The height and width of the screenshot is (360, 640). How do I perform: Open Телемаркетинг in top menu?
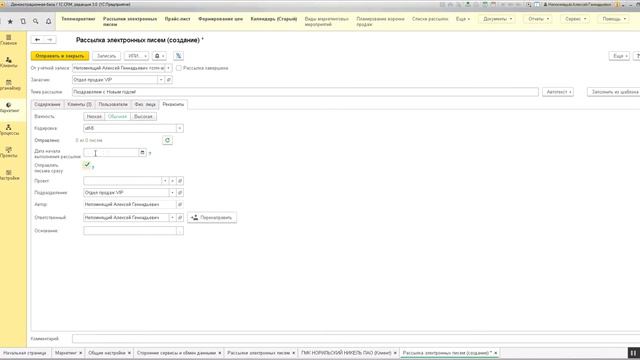(x=78, y=19)
